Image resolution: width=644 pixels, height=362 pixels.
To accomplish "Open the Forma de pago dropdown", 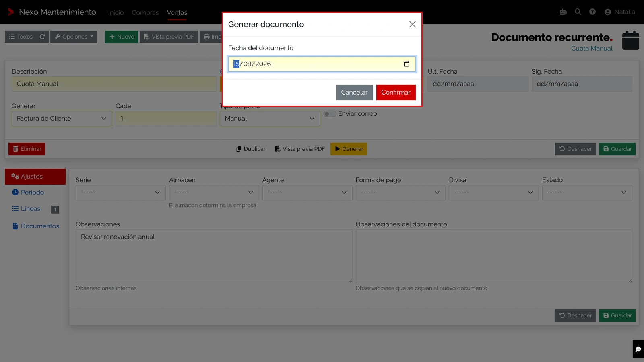I will [400, 193].
